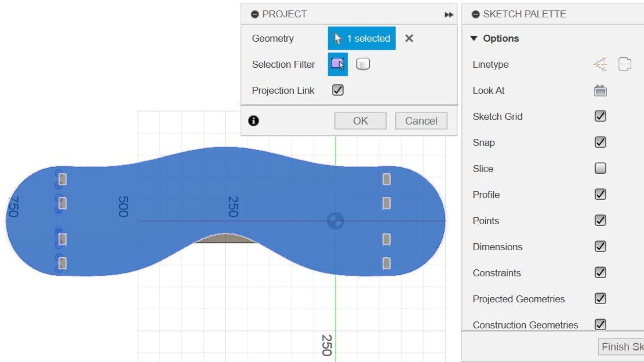Uncheck the Points checkbox
644x362 pixels.
[x=600, y=221]
